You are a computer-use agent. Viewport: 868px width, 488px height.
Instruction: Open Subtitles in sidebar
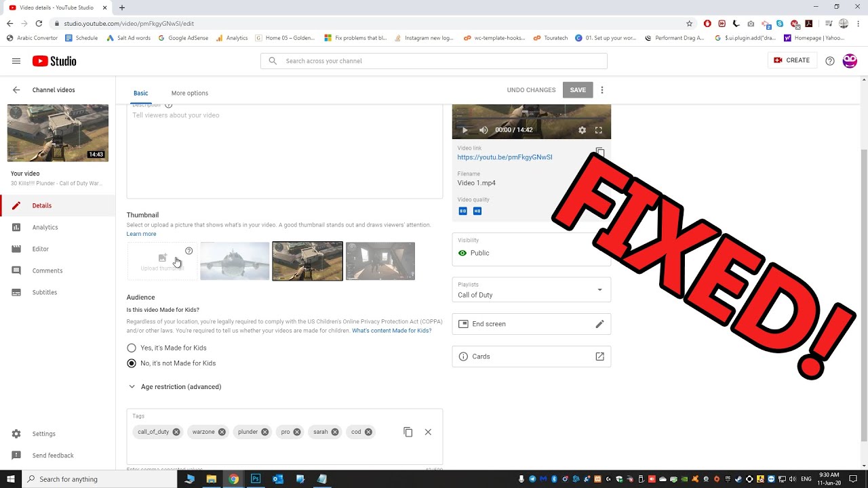(58, 292)
